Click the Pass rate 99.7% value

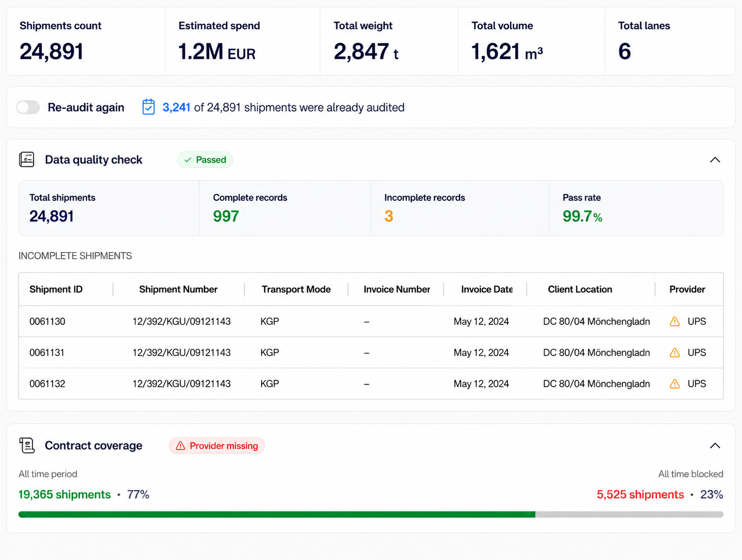582,216
